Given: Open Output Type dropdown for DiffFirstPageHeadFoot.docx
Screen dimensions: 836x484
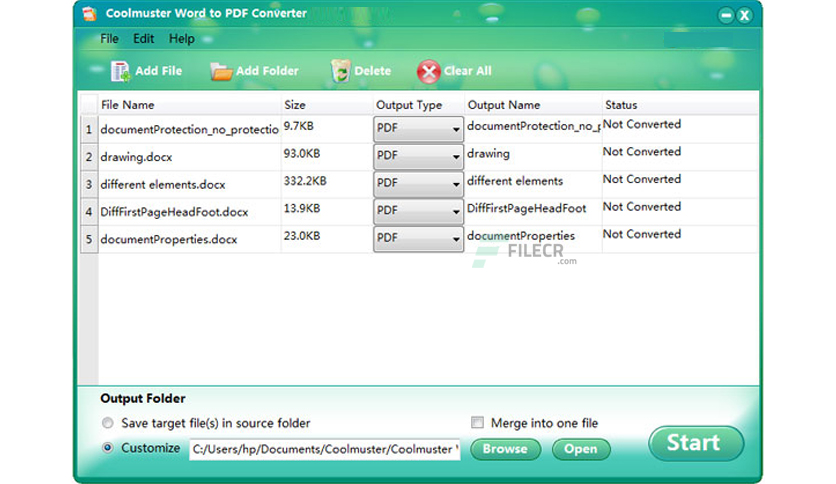Looking at the screenshot, I should point(418,211).
